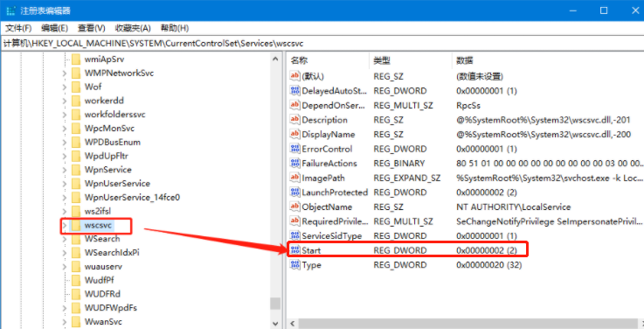The width and height of the screenshot is (644, 329).
Task: Open the 查看(V) menu
Action: pos(92,28)
